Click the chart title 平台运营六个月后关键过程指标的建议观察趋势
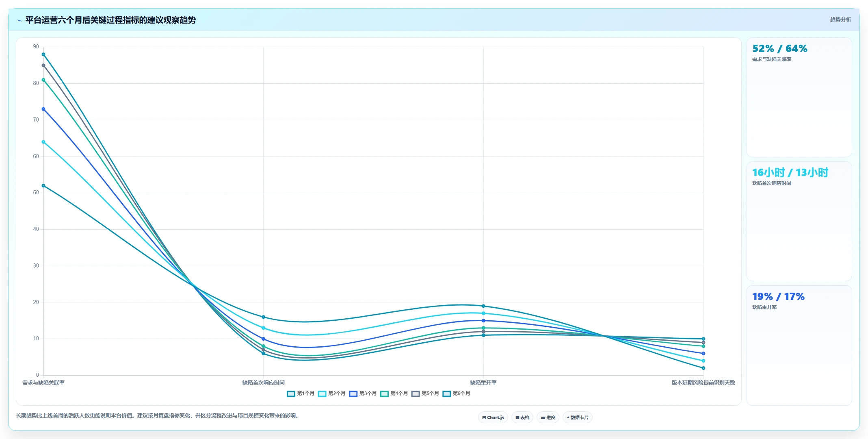The height and width of the screenshot is (439, 868). (110, 20)
